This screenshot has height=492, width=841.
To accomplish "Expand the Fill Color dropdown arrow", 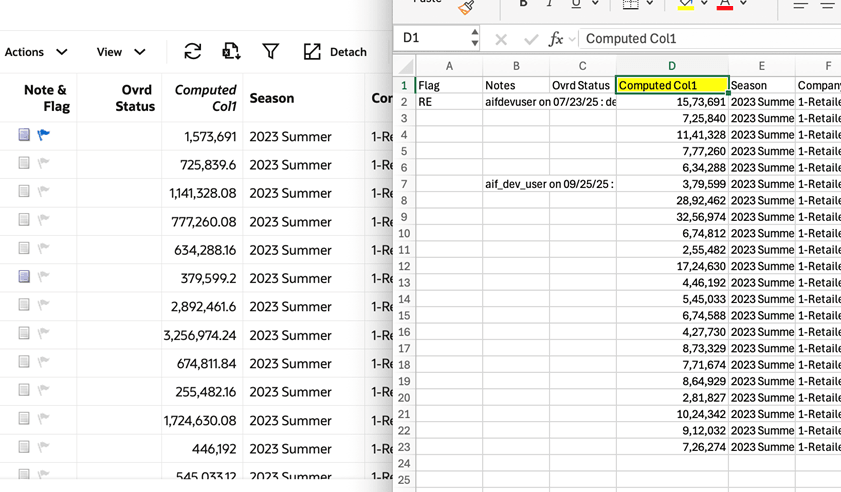I will pos(704,3).
